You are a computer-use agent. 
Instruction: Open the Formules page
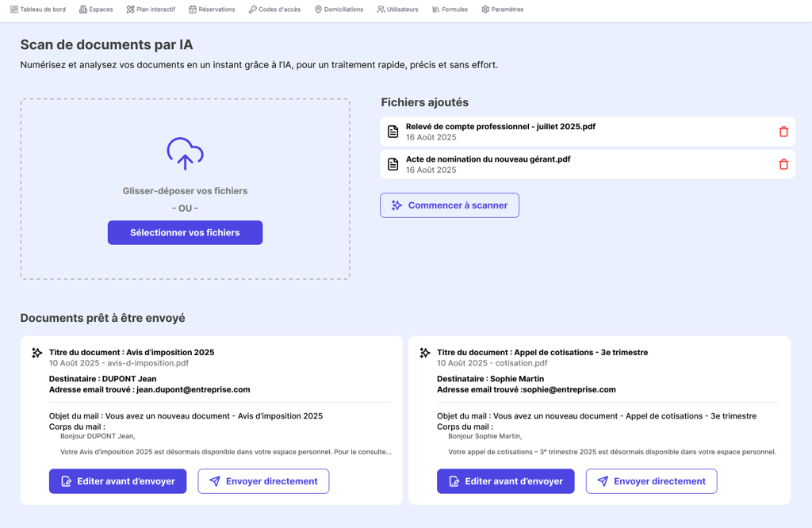pos(450,10)
